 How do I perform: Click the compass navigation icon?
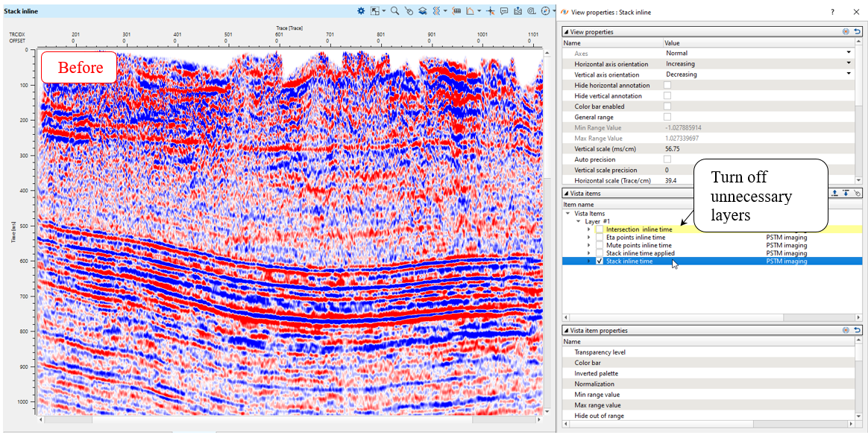(x=545, y=11)
